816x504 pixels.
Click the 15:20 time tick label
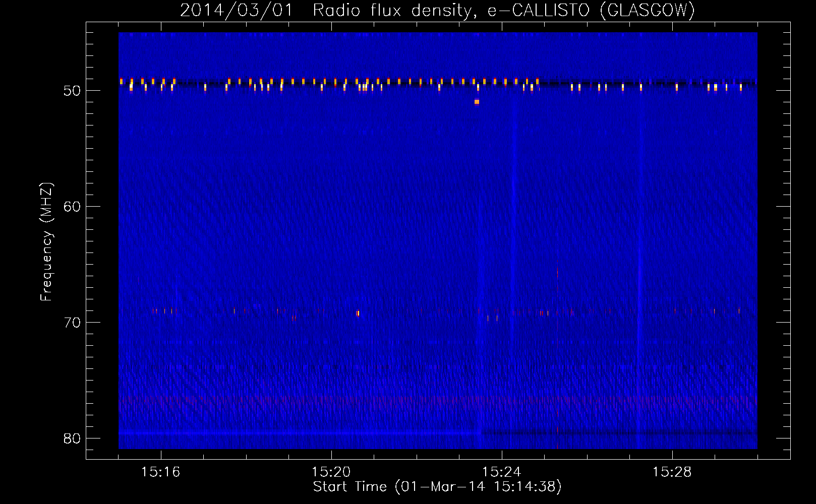[331, 472]
